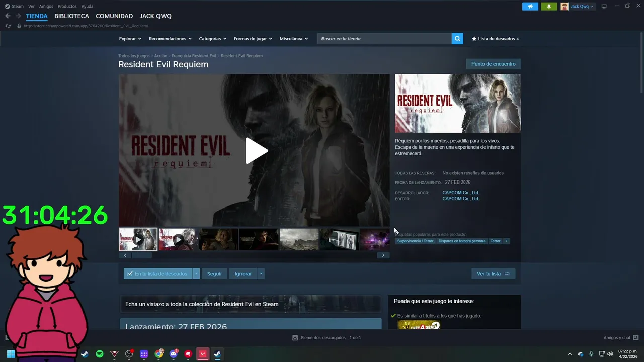Show hidden system tray icons
Image resolution: width=644 pixels, height=362 pixels.
pyautogui.click(x=570, y=354)
